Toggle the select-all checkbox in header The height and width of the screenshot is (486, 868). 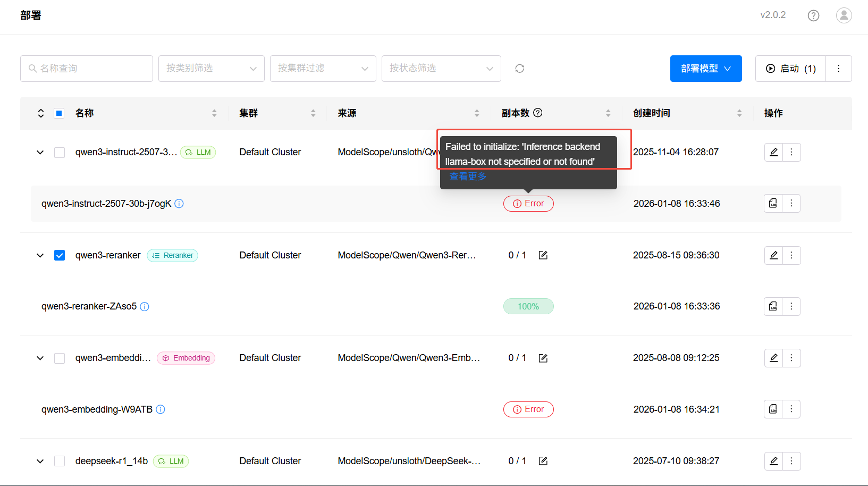(x=60, y=113)
